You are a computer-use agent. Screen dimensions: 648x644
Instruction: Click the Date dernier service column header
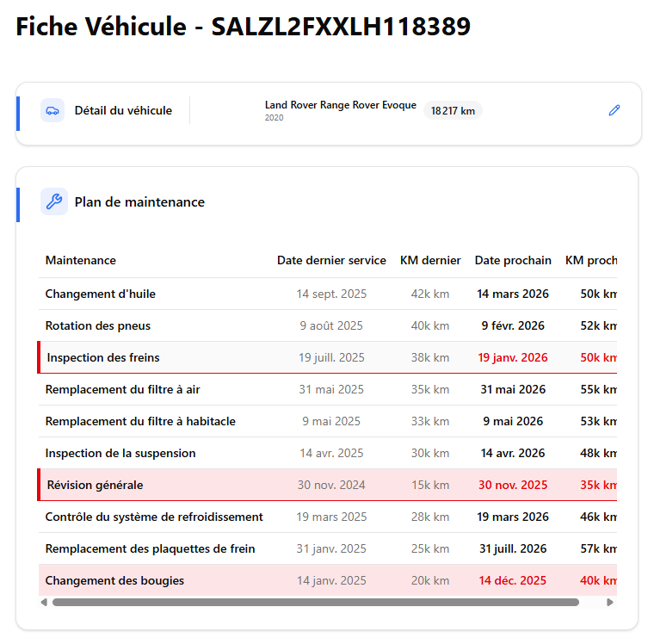[331, 260]
